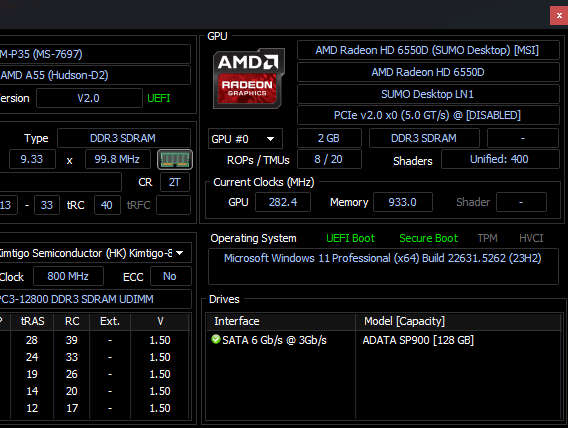Click the V voltage column header
The image size is (568, 428).
[160, 321]
